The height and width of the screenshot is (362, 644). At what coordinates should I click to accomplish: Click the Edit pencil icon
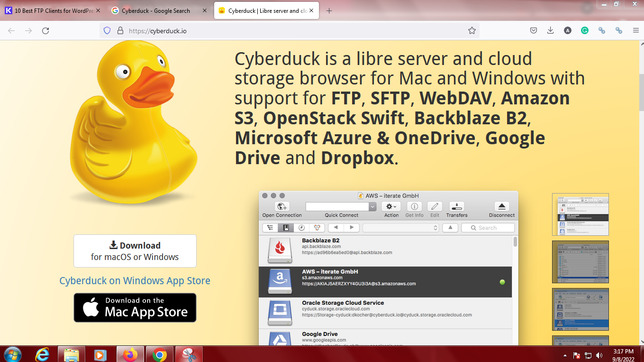point(435,206)
